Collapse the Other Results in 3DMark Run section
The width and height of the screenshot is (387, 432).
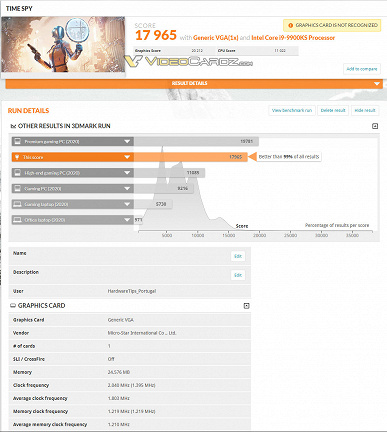375,126
